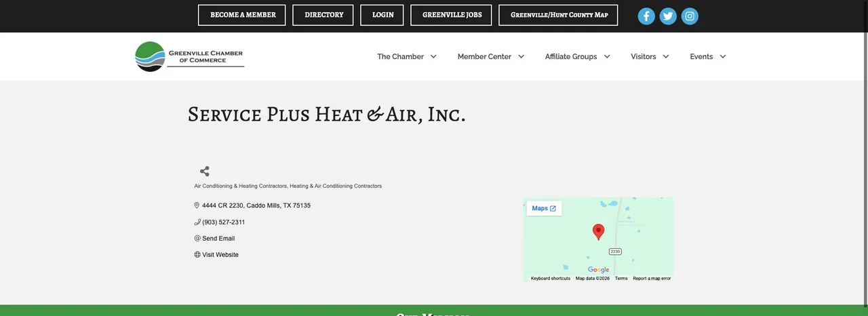Click the Send Email link

click(218, 239)
